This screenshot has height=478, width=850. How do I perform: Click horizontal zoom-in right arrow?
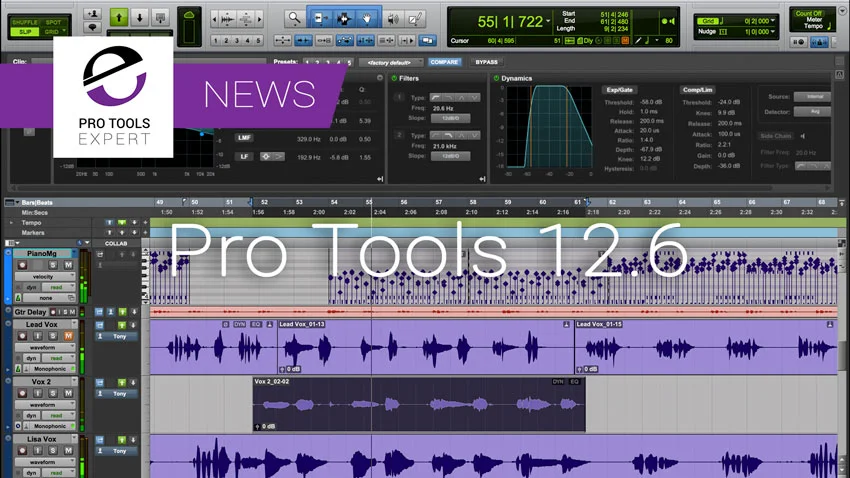(x=260, y=20)
